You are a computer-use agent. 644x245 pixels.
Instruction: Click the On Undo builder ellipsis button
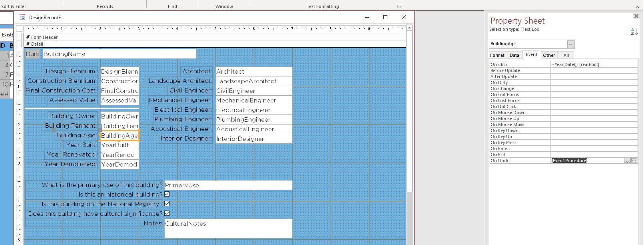[634, 161]
